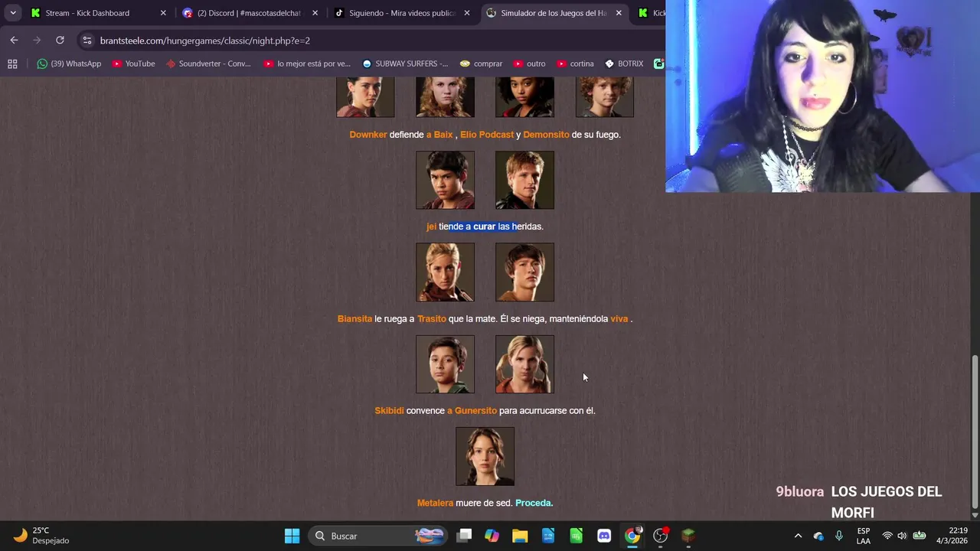Screen dimensions: 980x551
Task: Click the Baix tribute name
Action: click(x=443, y=135)
